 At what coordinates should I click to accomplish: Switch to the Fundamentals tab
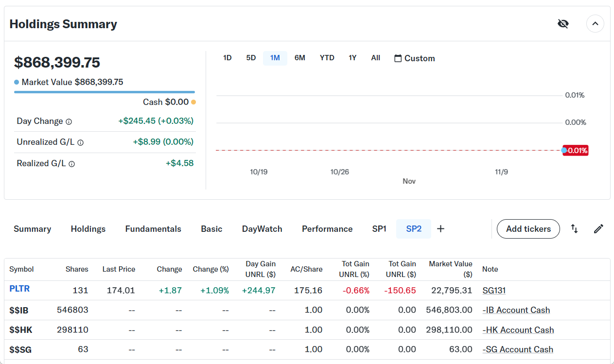(x=153, y=229)
